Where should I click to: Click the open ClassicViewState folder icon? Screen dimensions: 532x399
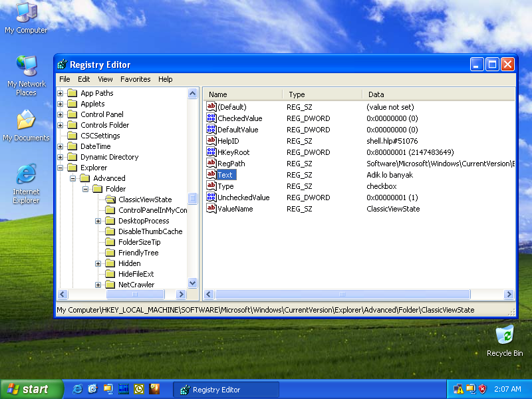[x=110, y=199]
